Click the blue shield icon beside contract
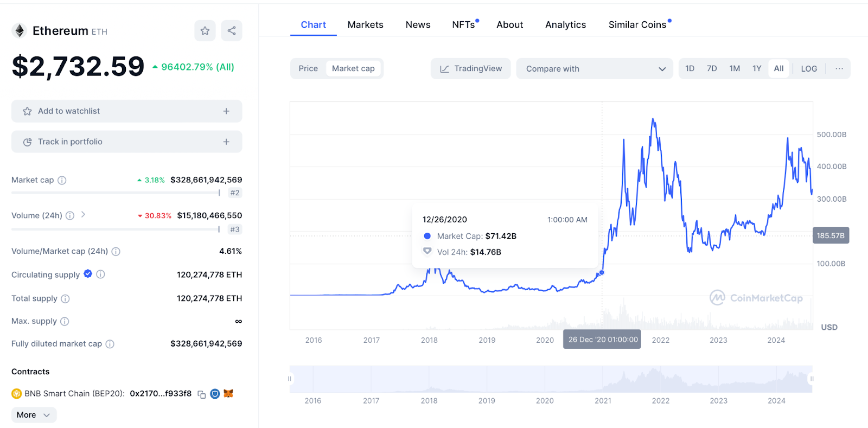This screenshot has width=868, height=428. pyautogui.click(x=215, y=394)
